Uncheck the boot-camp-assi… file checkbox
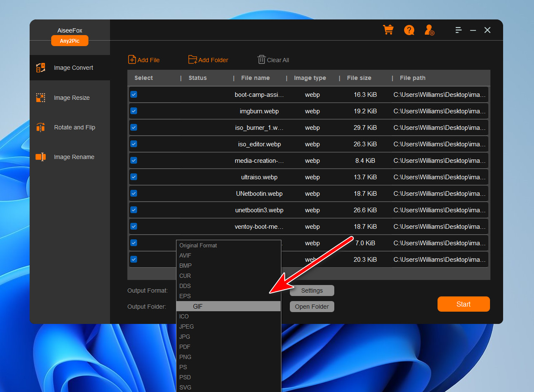This screenshot has width=534, height=392. click(x=134, y=94)
